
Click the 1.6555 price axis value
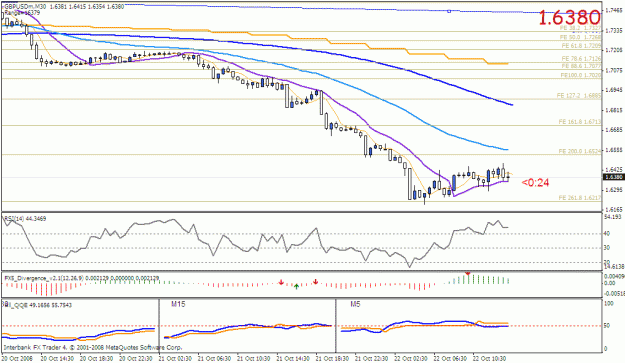point(614,150)
